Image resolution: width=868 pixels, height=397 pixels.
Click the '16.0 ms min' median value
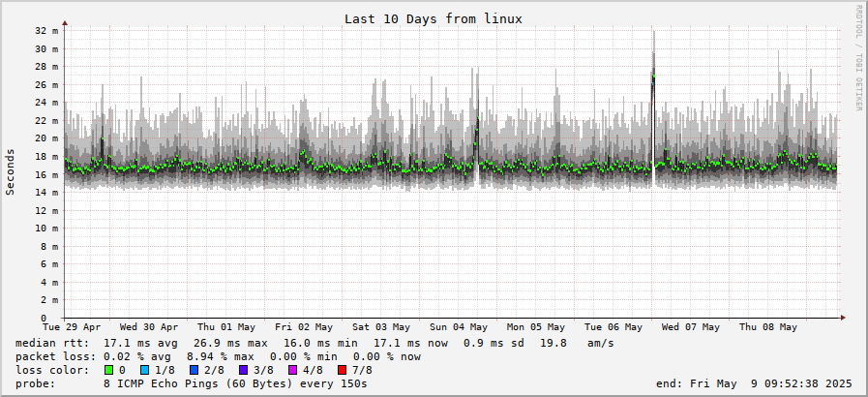[x=320, y=344]
